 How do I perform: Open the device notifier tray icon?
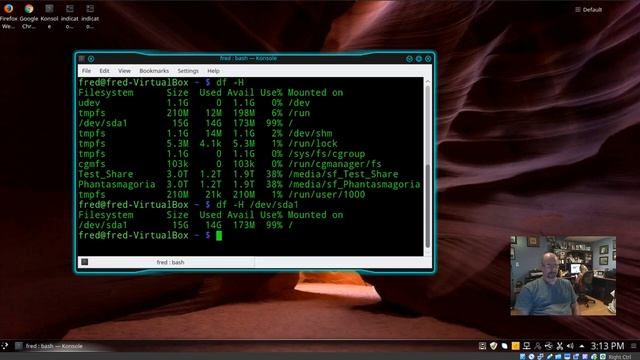click(x=549, y=346)
